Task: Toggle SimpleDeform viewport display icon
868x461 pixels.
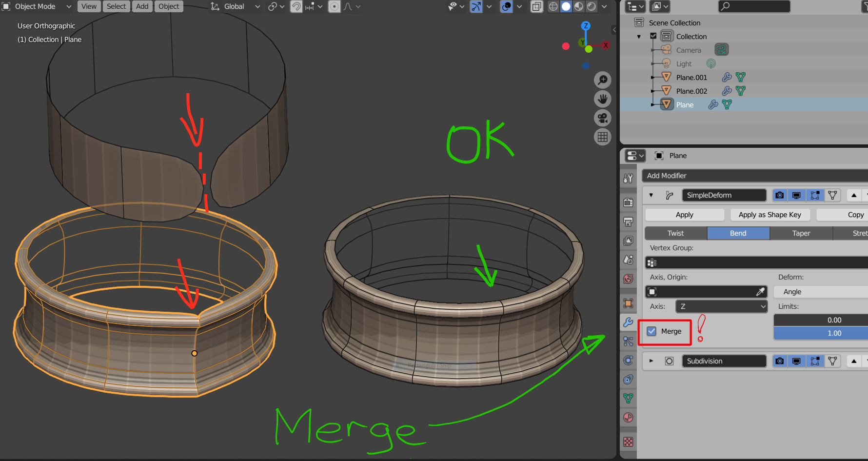Action: (x=796, y=195)
